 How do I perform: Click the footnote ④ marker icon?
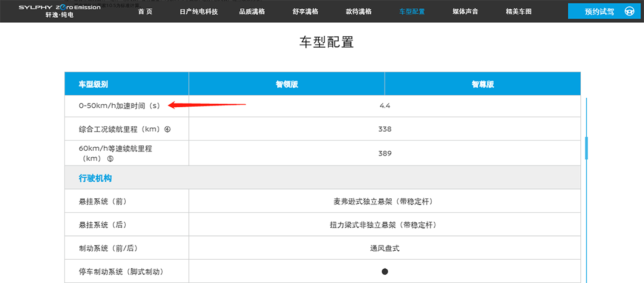[x=168, y=129]
